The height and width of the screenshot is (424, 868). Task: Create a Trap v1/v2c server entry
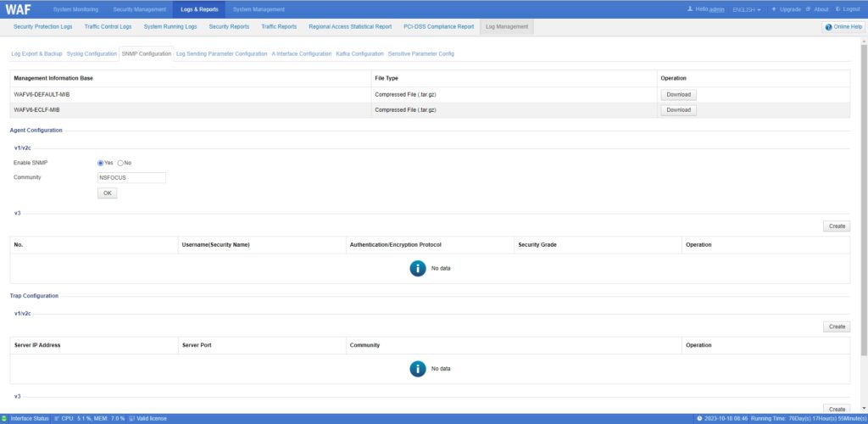point(837,326)
